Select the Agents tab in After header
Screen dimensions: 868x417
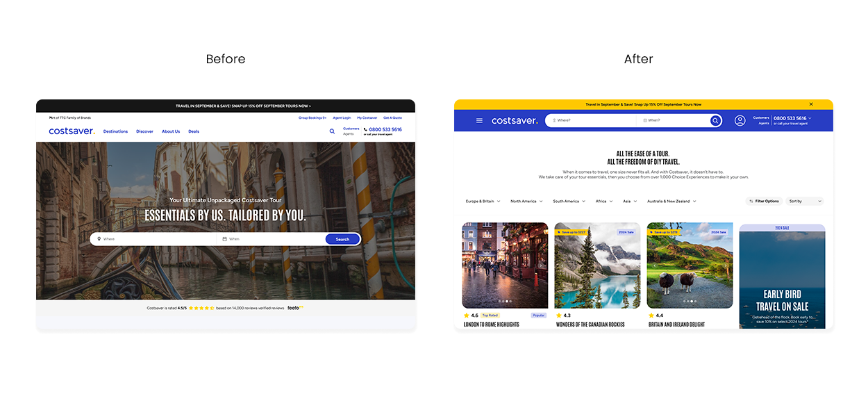coord(764,123)
